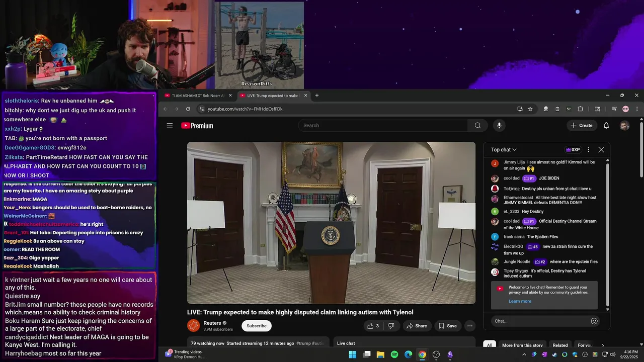644x362 pixels.
Task: Click the #trump hashtag in description
Action: click(303, 343)
